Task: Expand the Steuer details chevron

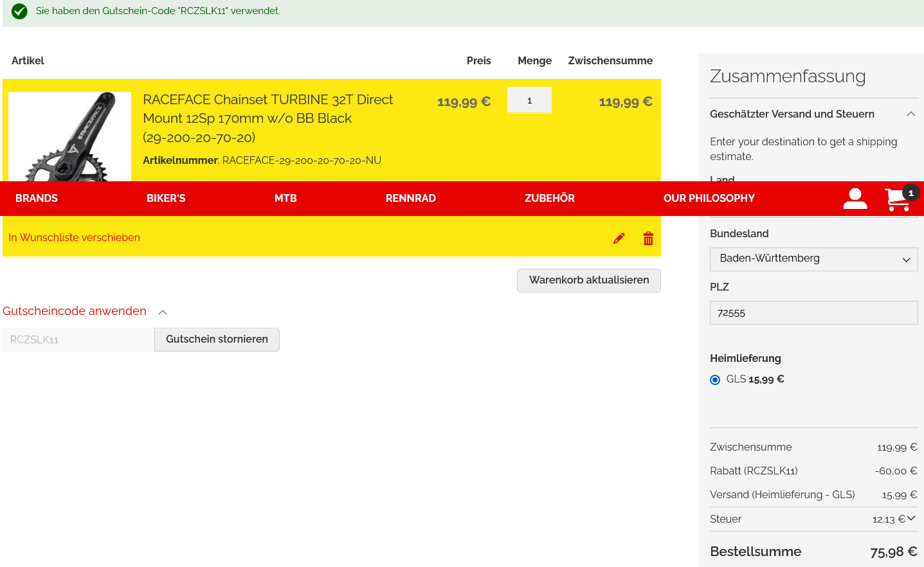Action: click(911, 518)
